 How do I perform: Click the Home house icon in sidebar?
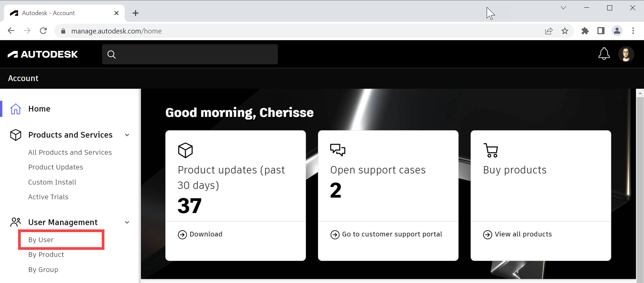tap(16, 109)
